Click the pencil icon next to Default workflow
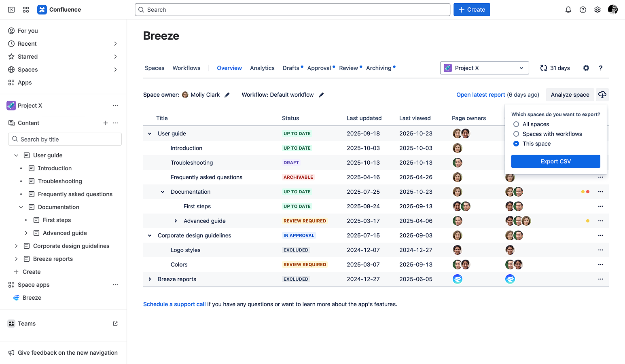The width and height of the screenshot is (625, 364). [x=321, y=94]
